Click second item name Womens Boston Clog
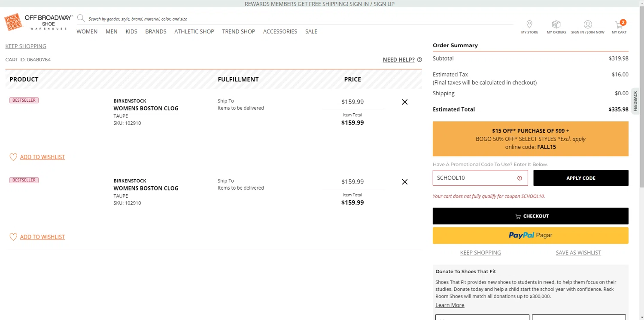644x320 pixels. (x=146, y=188)
